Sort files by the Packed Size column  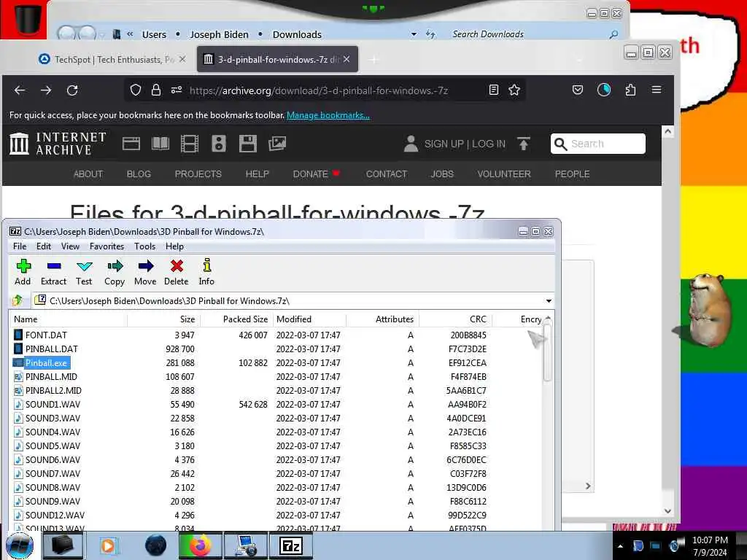(236, 319)
